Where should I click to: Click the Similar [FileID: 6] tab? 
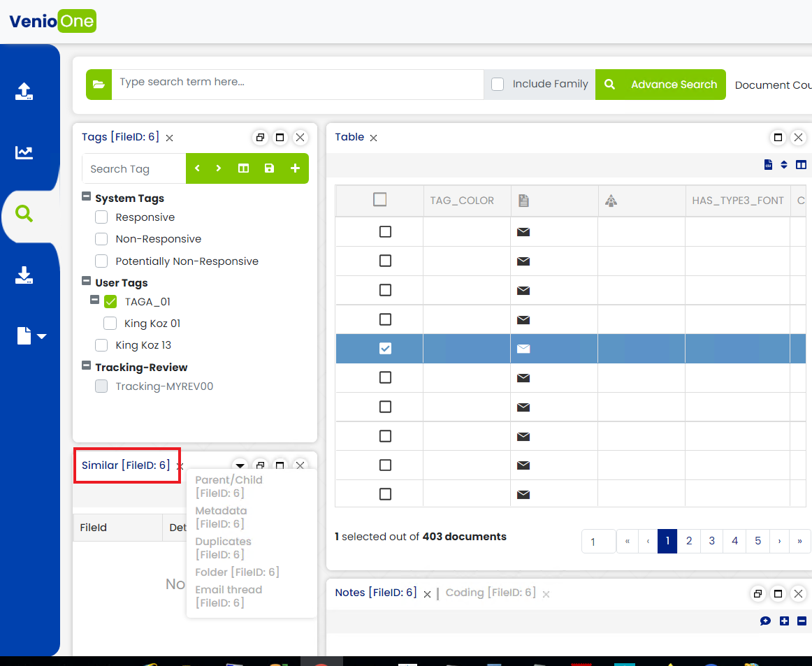coord(126,465)
